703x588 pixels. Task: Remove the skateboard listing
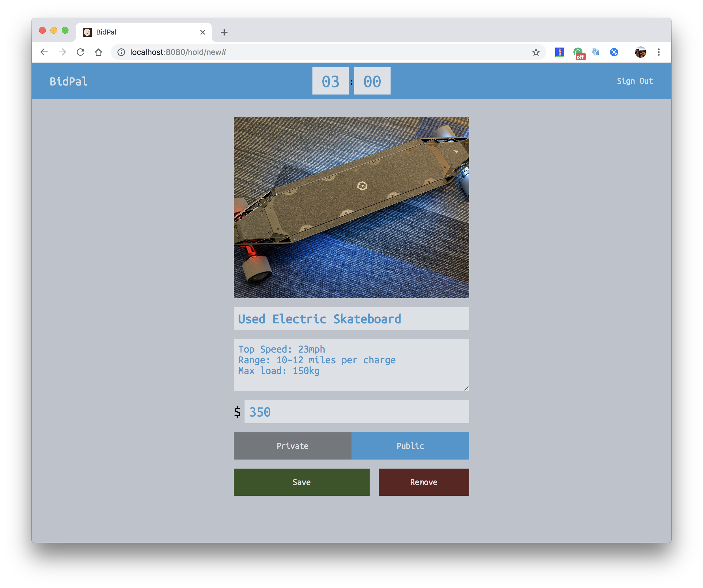423,482
